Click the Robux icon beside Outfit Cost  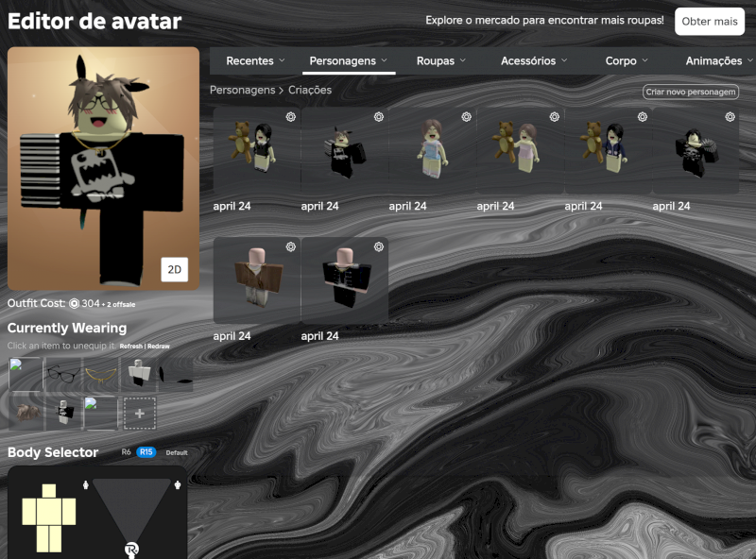click(x=74, y=304)
